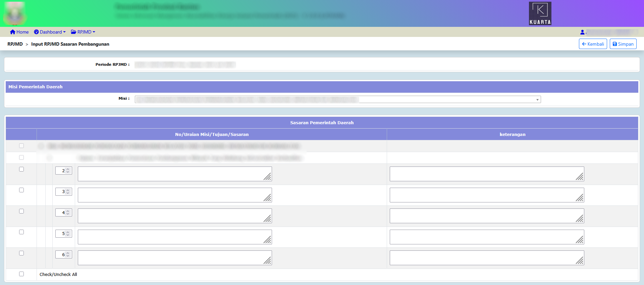This screenshot has height=285, width=644.
Task: Enable the Check/Uncheck All checkbox
Action: [x=21, y=274]
